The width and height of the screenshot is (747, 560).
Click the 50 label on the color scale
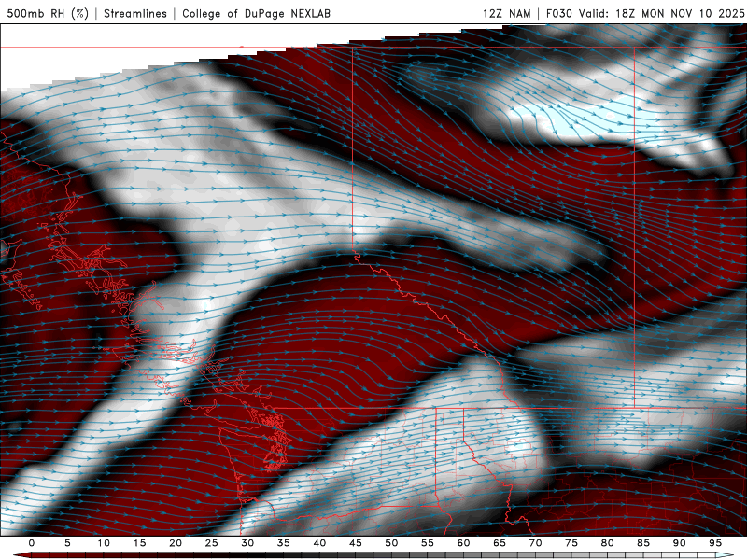391,543
